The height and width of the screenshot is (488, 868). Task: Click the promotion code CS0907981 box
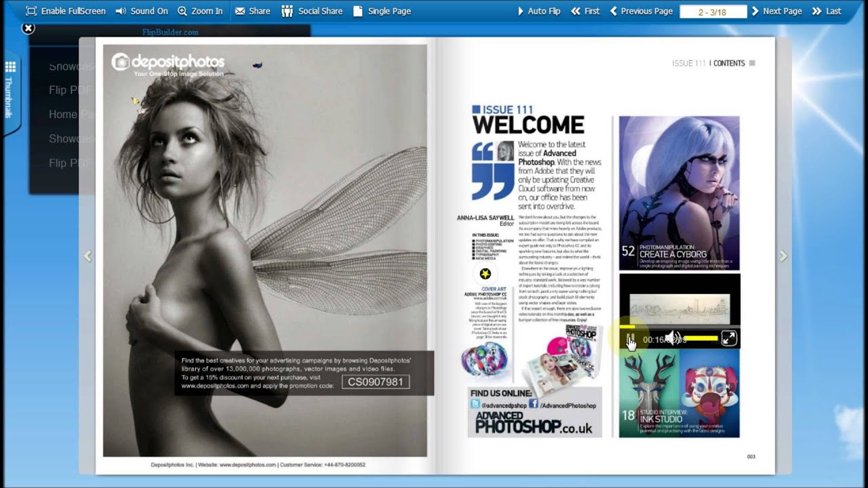(376, 382)
